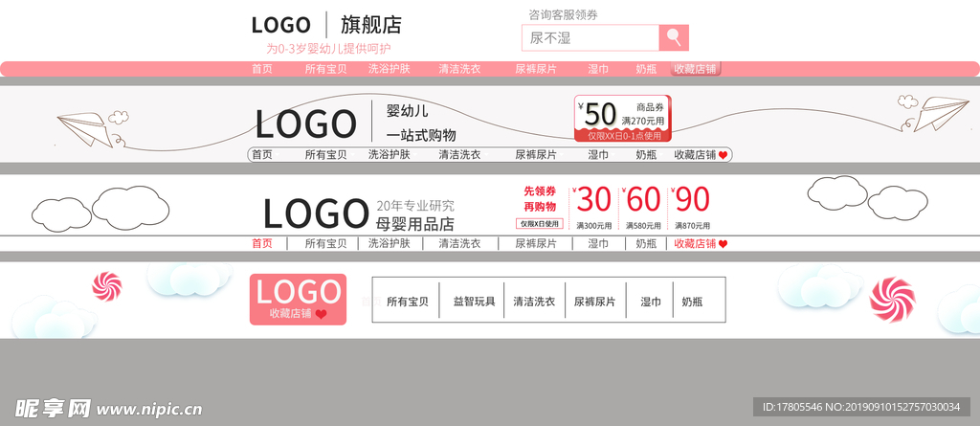
Task: Claim the ¥30 coupon 满300元用
Action: (x=593, y=209)
